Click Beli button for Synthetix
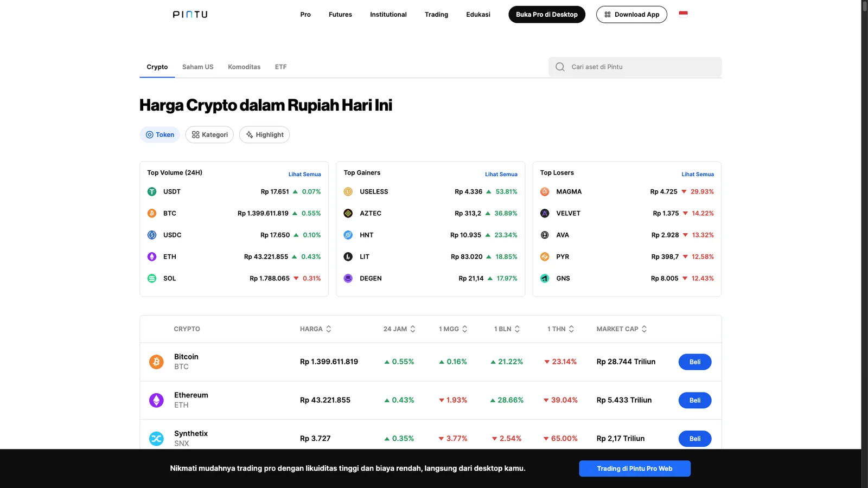Screen dimensions: 868x488 (x=695, y=439)
